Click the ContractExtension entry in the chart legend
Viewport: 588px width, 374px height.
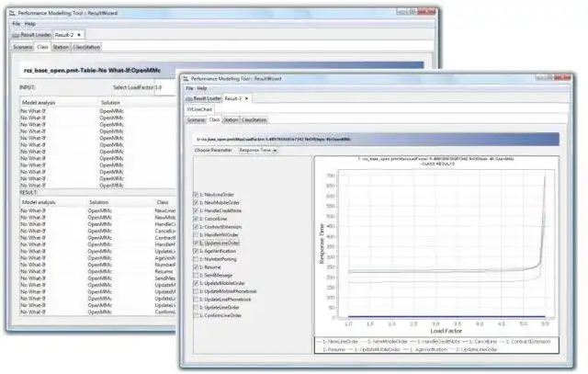coord(526,342)
